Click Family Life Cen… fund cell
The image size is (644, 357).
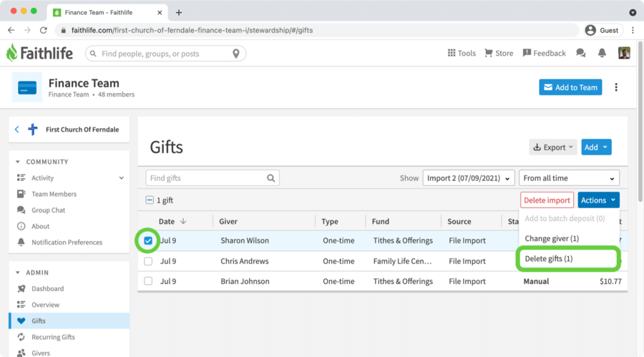[x=402, y=261]
